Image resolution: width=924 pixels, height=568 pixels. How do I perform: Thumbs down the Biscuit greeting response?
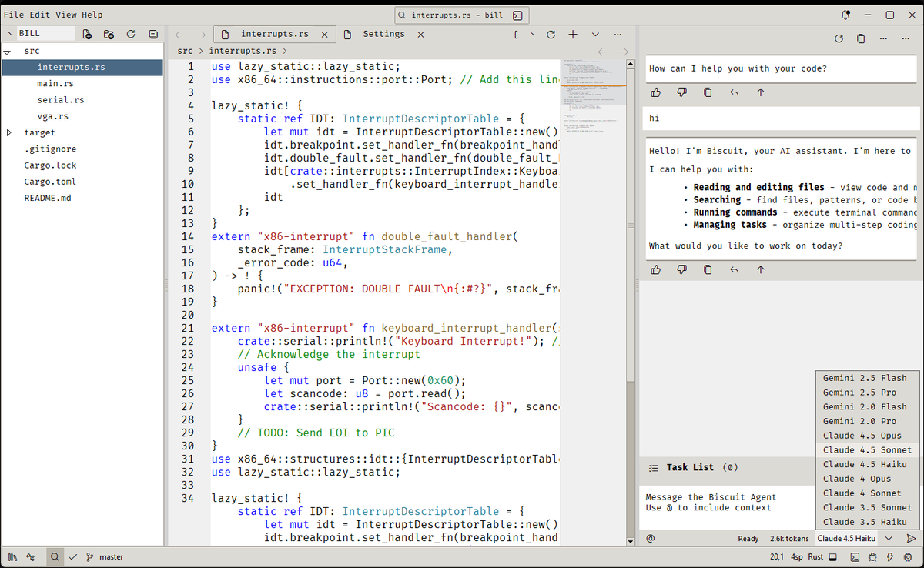(x=681, y=269)
